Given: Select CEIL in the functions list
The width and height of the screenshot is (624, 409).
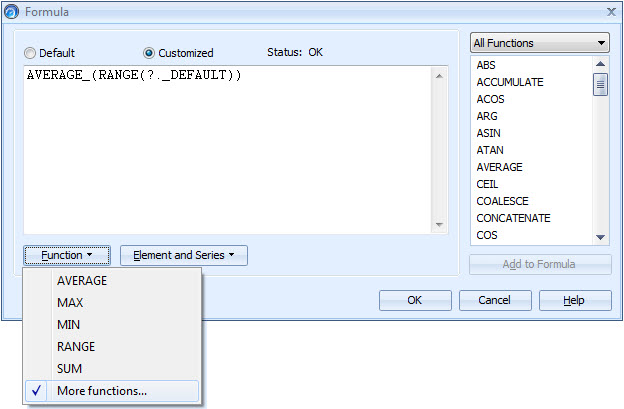Looking at the screenshot, I should click(x=487, y=184).
